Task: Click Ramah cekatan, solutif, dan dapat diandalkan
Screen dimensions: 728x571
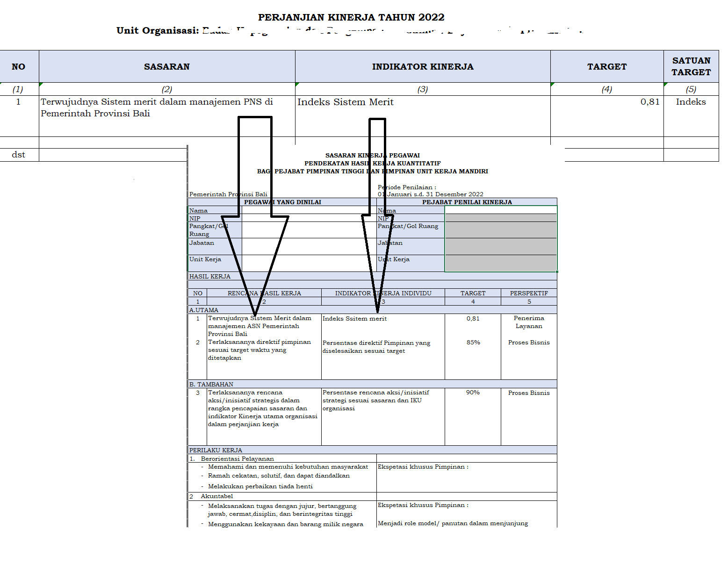Action: click(279, 475)
